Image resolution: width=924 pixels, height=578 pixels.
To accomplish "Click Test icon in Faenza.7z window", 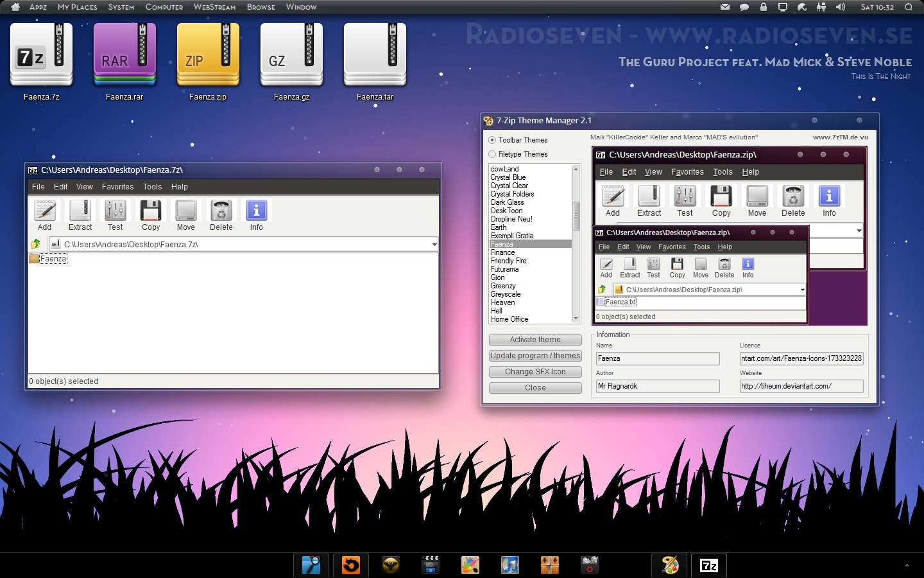I will [x=116, y=210].
